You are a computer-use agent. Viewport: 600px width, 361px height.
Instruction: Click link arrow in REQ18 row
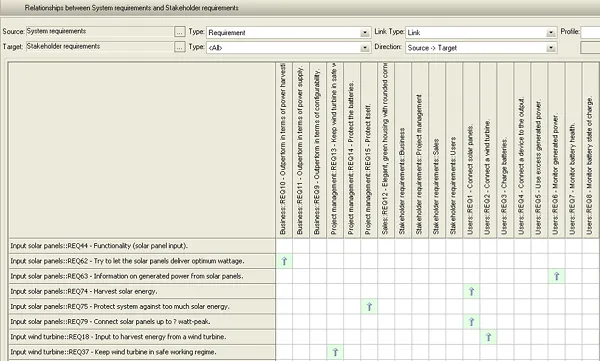click(x=489, y=337)
